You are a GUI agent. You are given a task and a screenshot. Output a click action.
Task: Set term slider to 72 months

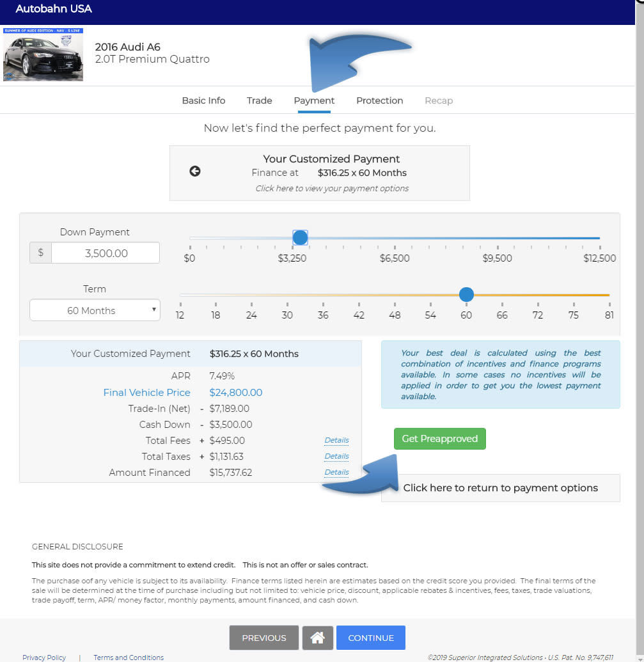[538, 295]
